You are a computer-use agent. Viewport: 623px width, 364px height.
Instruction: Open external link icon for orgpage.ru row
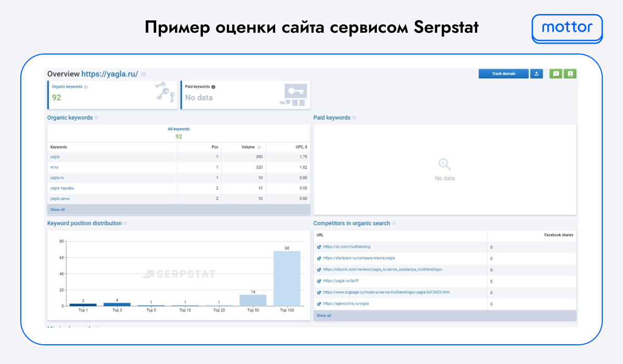pyautogui.click(x=319, y=292)
